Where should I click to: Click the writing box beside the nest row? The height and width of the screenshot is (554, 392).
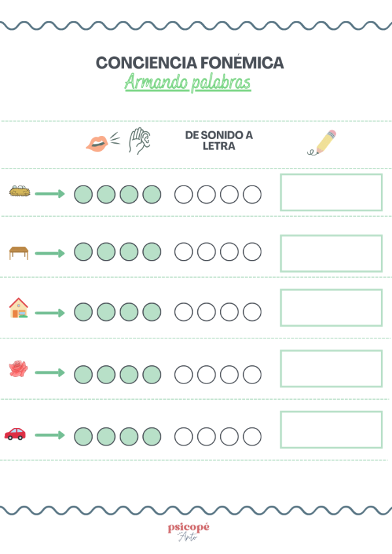tap(331, 193)
